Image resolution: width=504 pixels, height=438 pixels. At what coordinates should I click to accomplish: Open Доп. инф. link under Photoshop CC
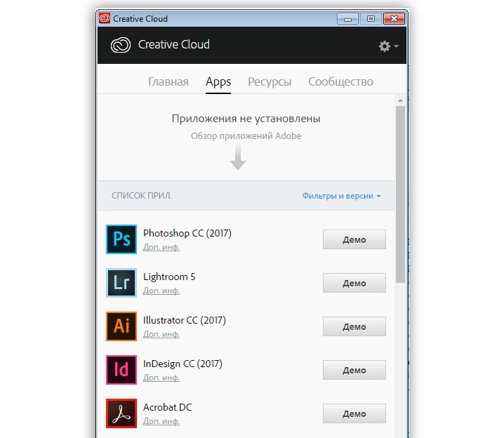[x=161, y=247]
